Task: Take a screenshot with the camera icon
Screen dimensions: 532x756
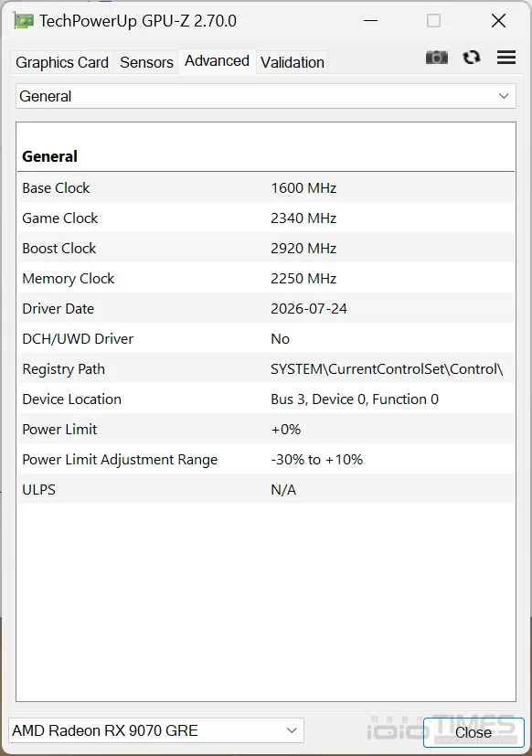Action: [437, 58]
